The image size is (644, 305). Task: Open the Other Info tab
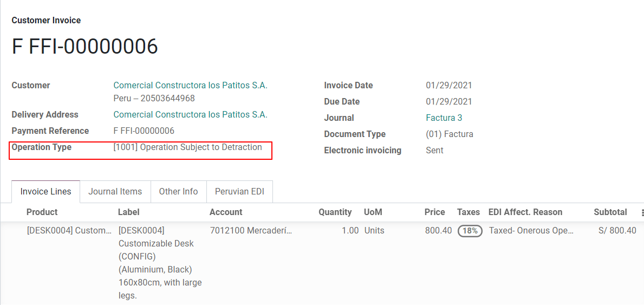coord(178,192)
